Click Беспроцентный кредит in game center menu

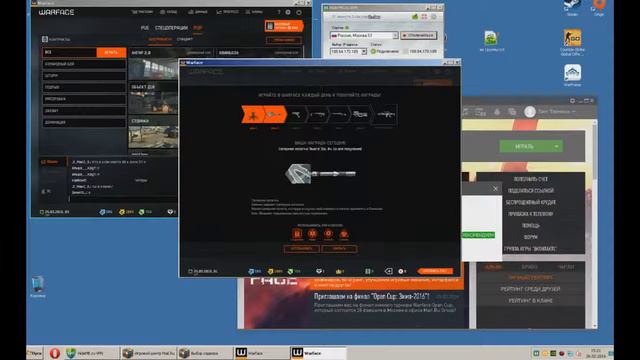point(531,202)
